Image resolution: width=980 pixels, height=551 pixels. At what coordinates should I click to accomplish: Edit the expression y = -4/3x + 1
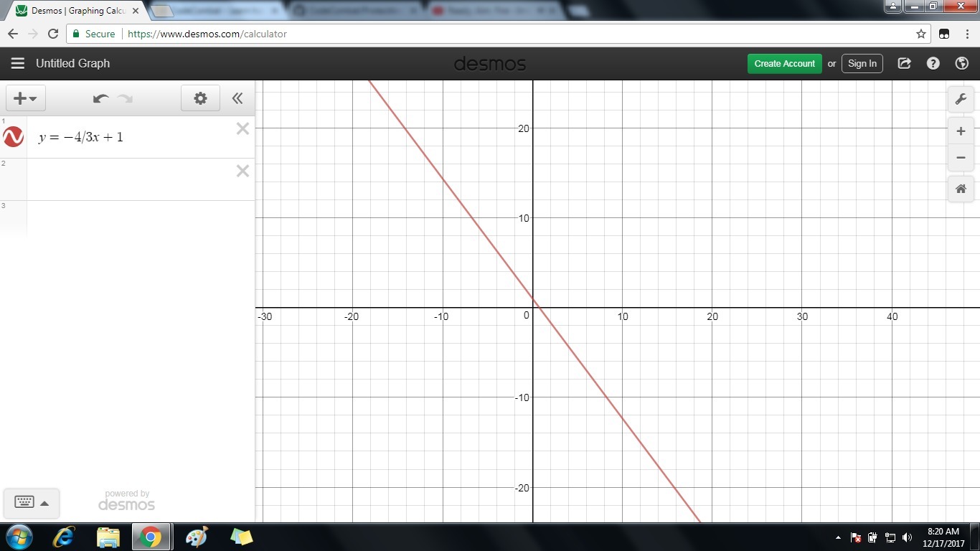click(x=81, y=137)
